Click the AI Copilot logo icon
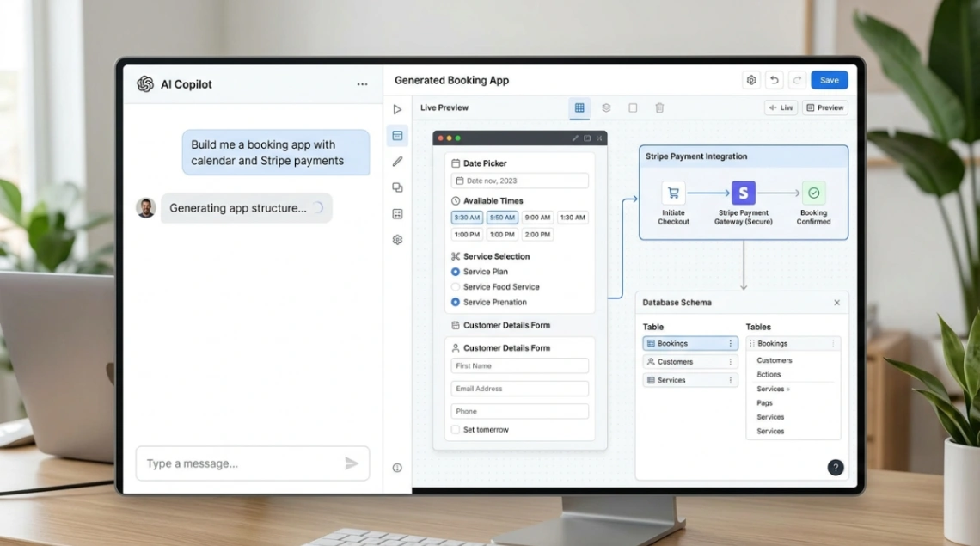 click(145, 83)
